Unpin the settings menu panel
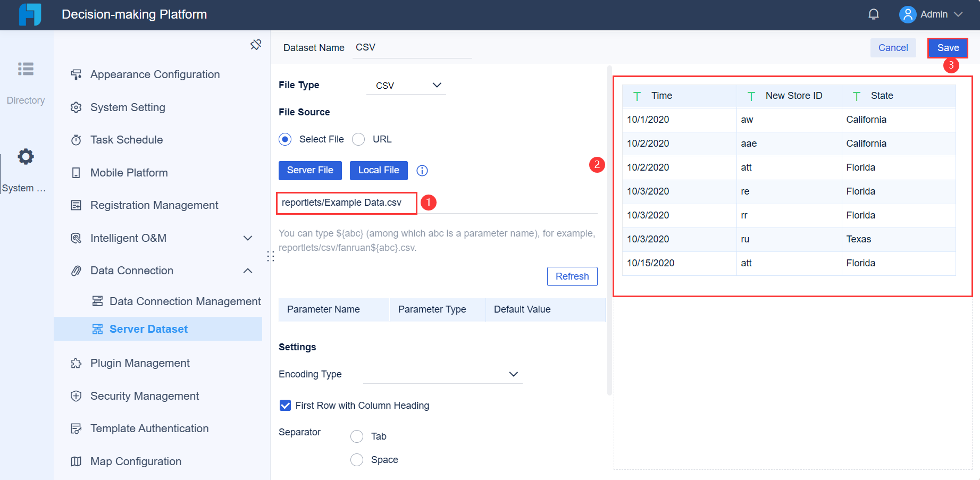 [x=256, y=45]
